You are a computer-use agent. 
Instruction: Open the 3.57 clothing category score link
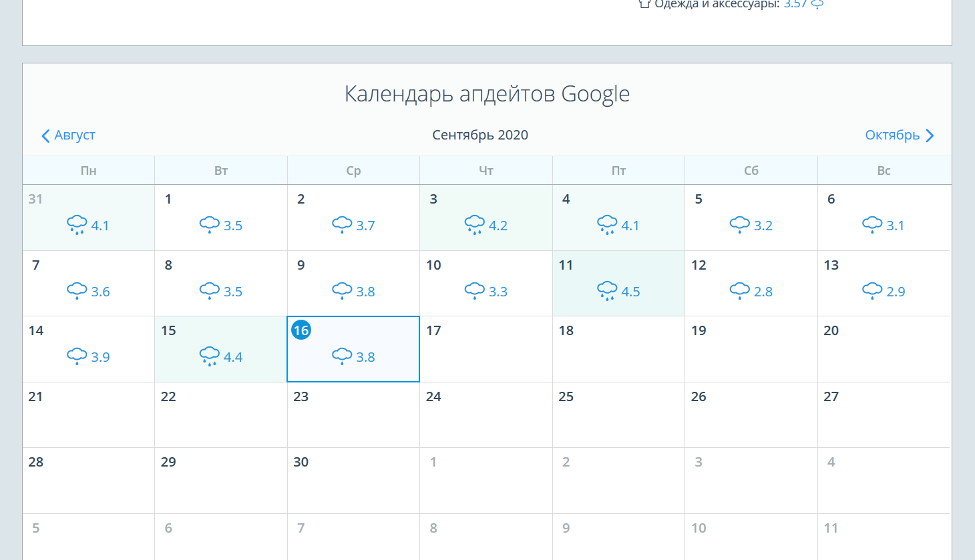pos(795,4)
